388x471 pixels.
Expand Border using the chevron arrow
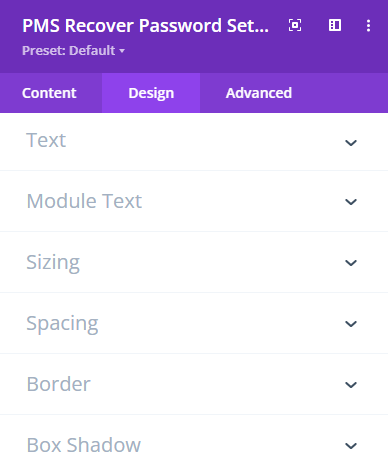tap(351, 385)
